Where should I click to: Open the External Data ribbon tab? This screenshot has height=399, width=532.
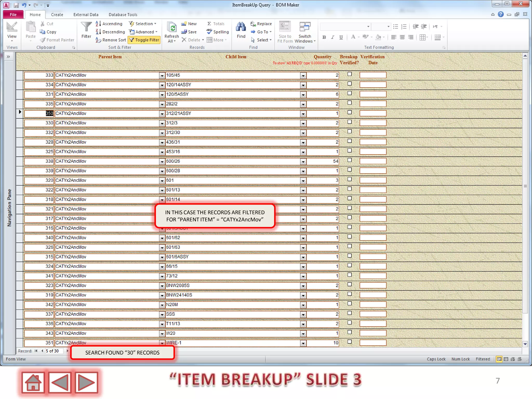tap(86, 15)
